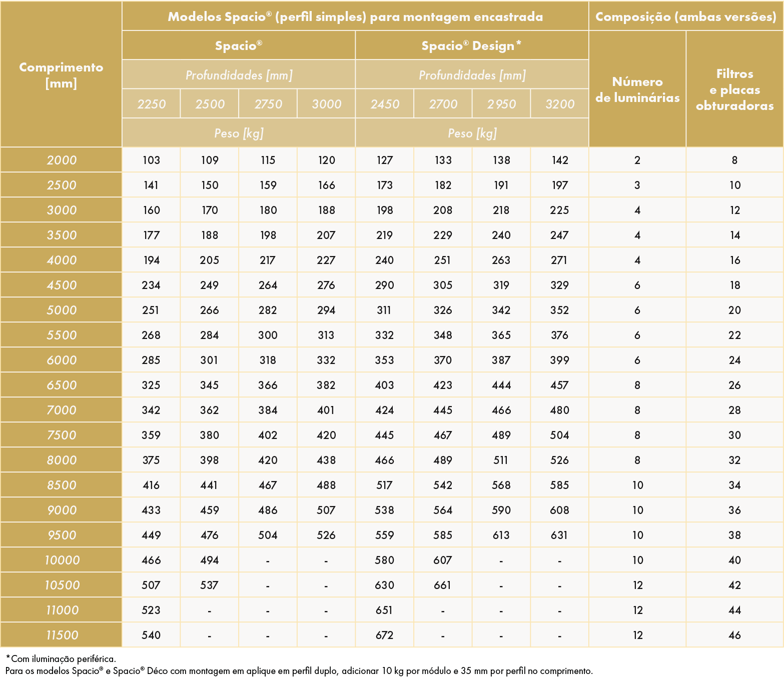Click the Número de luminárias header

637,89
